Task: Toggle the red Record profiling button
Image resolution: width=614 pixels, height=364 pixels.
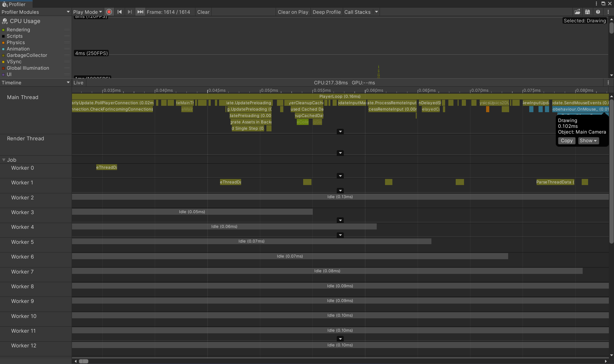Action: (109, 12)
